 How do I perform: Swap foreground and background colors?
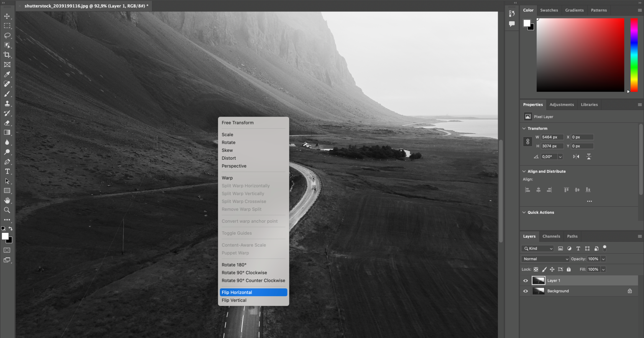coord(11,229)
